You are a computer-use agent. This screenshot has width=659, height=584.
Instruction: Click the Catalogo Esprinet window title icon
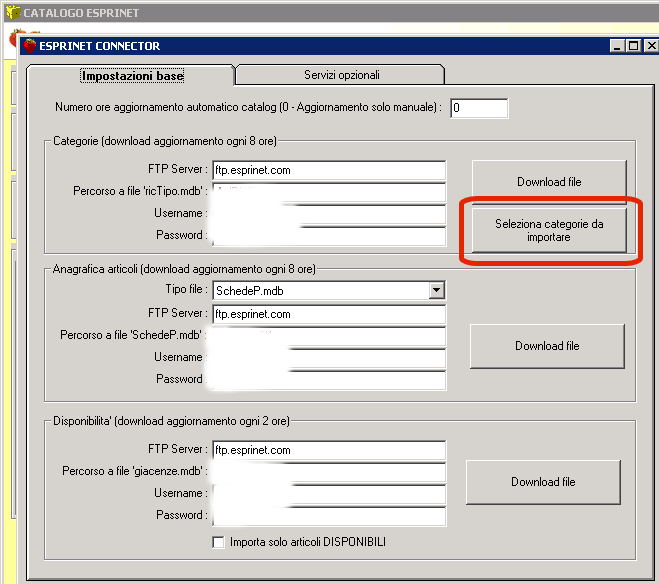point(13,12)
